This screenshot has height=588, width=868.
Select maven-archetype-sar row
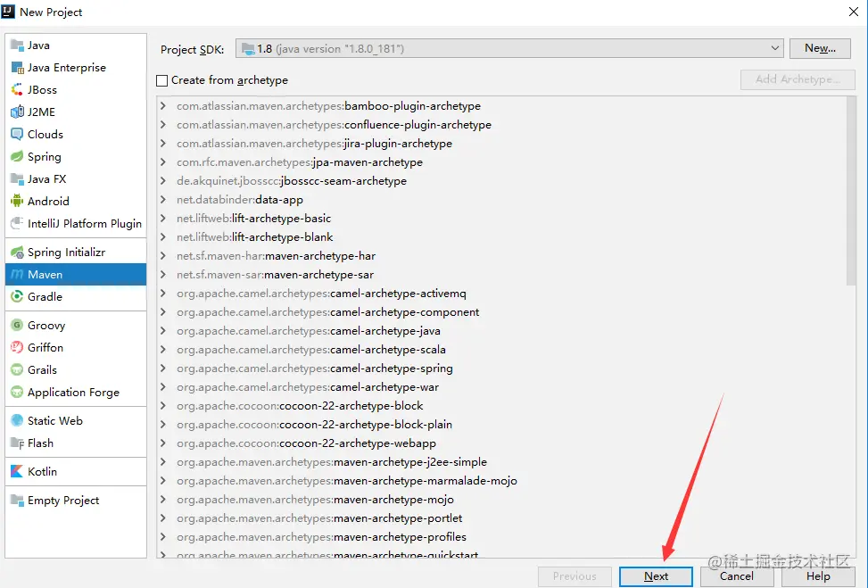[501, 275]
